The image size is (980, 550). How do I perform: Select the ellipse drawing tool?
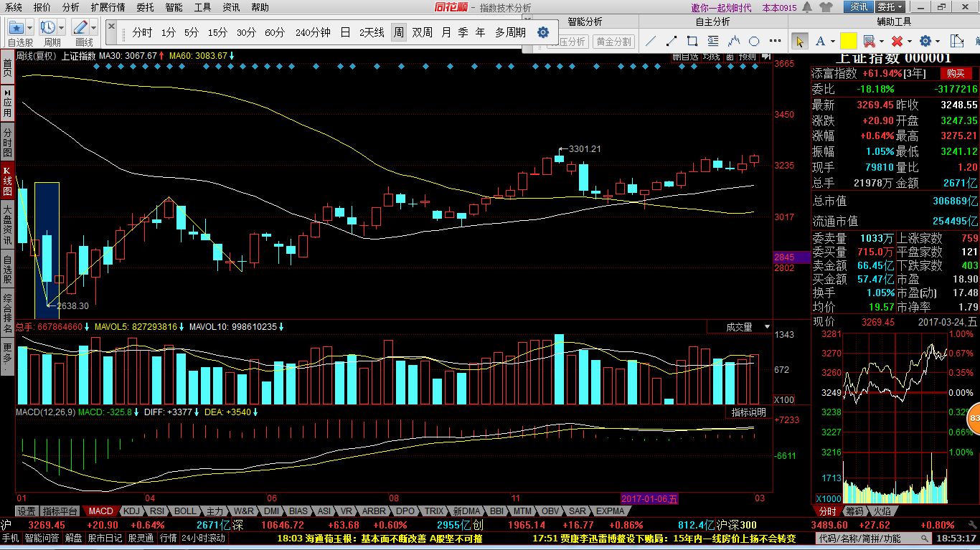[754, 42]
